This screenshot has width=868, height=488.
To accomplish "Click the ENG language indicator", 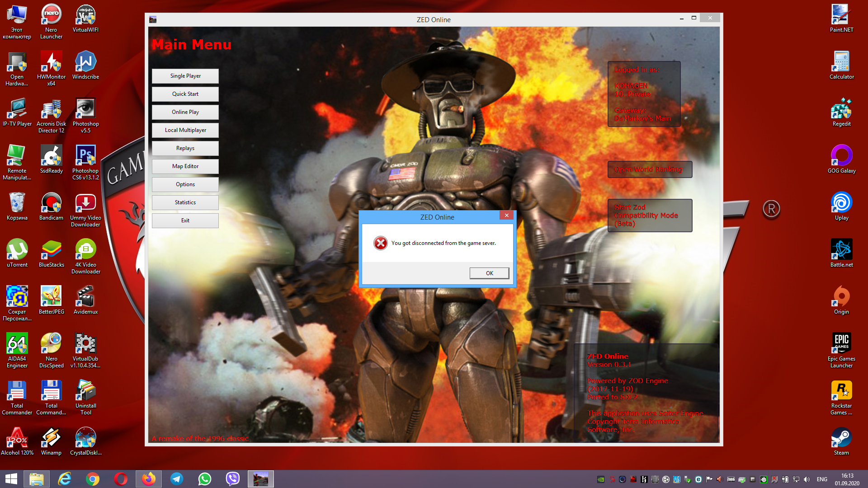I will 822,479.
